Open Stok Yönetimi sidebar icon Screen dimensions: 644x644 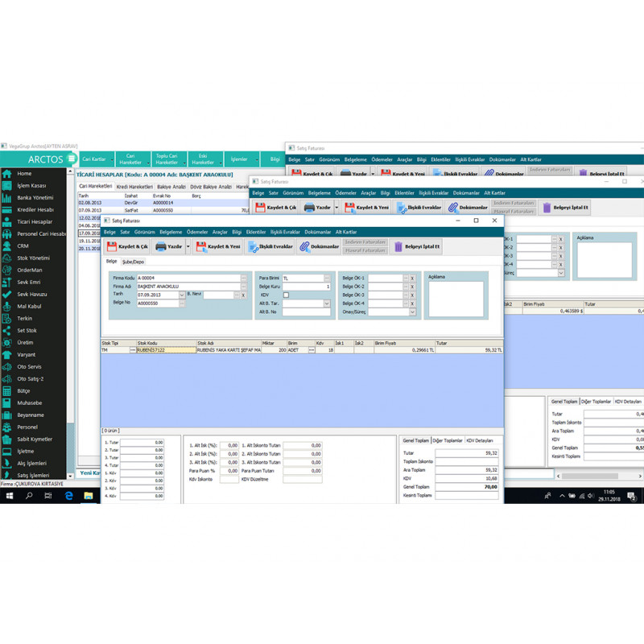[x=7, y=258]
